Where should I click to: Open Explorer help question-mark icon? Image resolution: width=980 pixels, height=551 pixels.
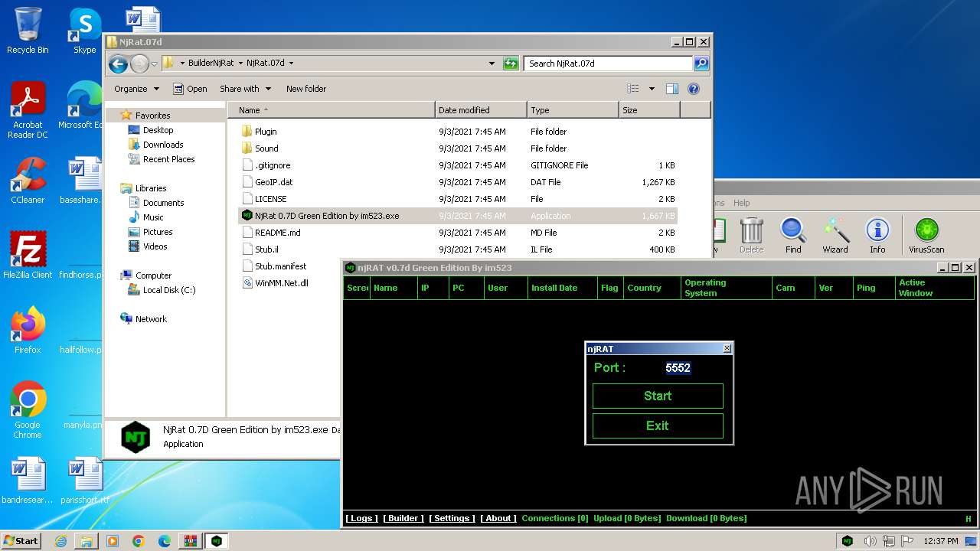click(694, 89)
